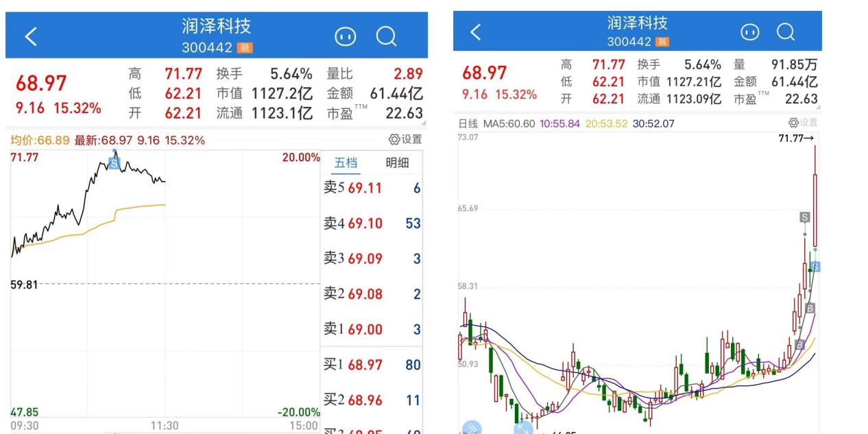Go back using the left screen's arrow
The height and width of the screenshot is (434, 868).
coord(31,37)
